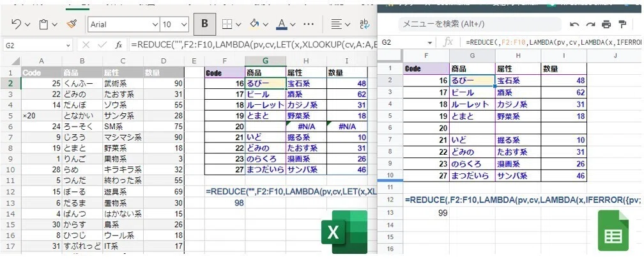644x259 pixels.
Task: Click the value 98 cell in Excel
Action: 225,202
